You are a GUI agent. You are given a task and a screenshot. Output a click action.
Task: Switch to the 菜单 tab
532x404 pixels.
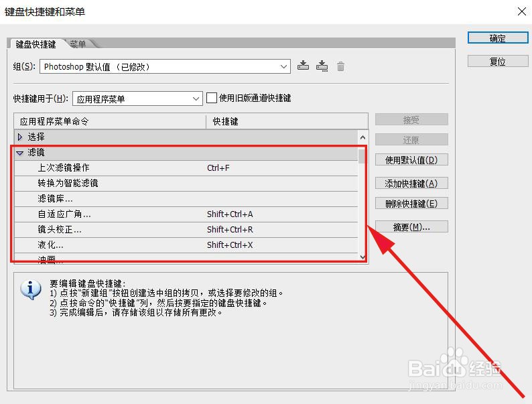coord(78,44)
